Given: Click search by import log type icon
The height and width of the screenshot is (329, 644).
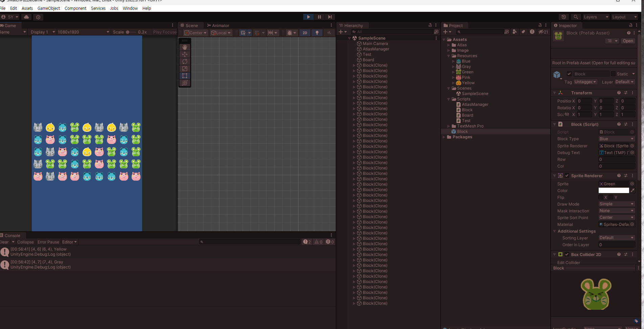Looking at the screenshot, I should tap(532, 32).
